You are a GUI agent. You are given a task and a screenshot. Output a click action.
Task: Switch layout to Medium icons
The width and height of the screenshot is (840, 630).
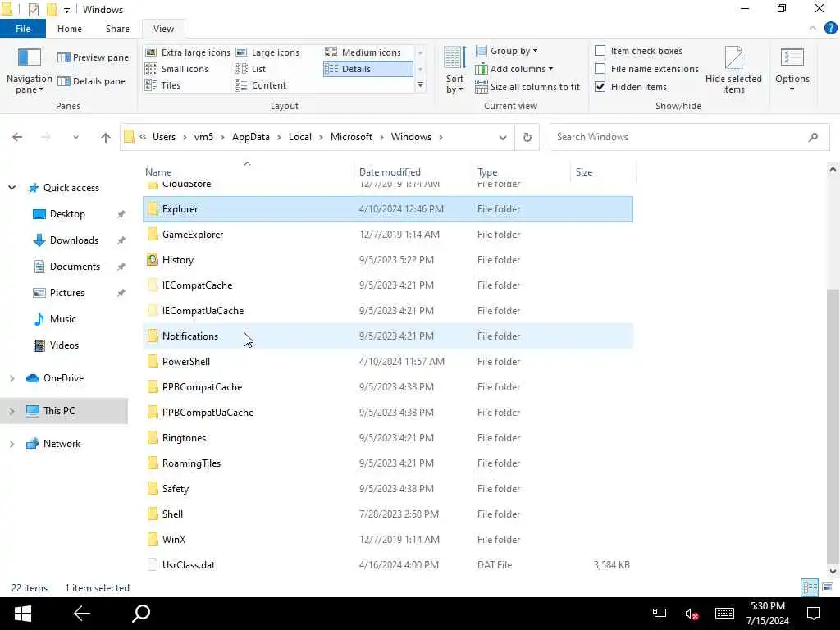pos(363,52)
